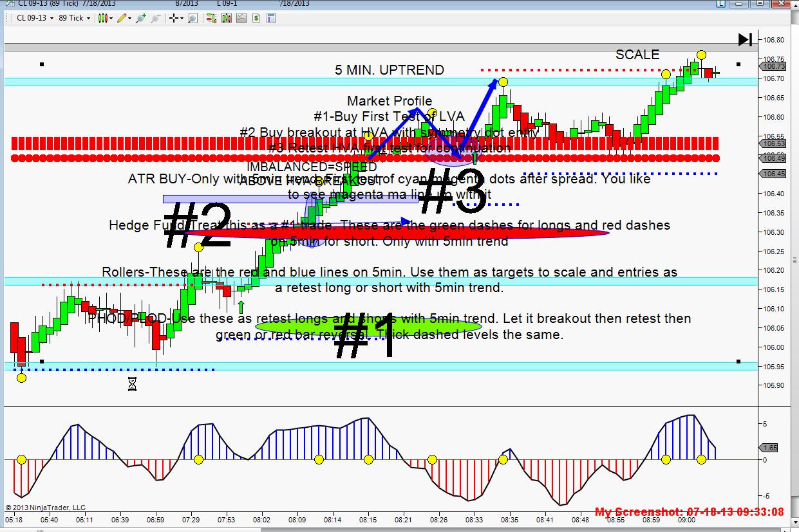Viewport: 799px width, 532px height.
Task: Open the chart trader panel icon
Action: pos(211,18)
